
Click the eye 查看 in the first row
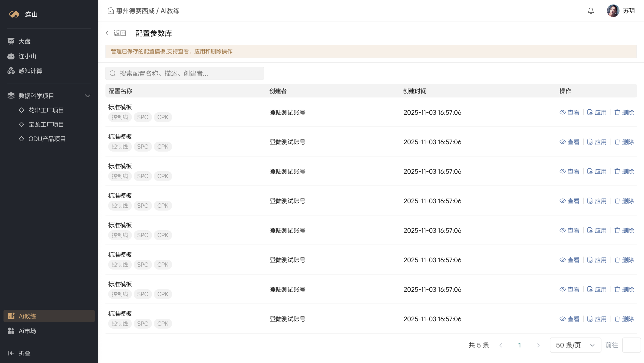pos(569,112)
